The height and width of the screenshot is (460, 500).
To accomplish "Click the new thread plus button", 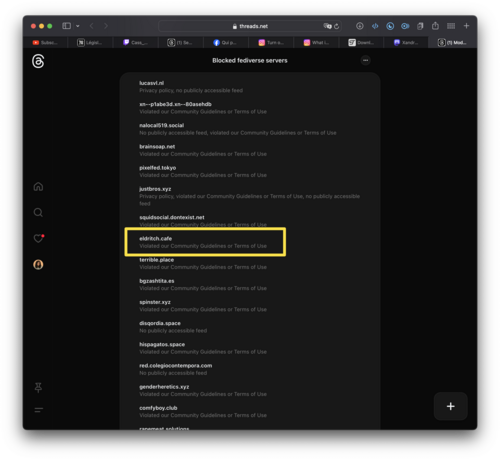I will pos(451,406).
